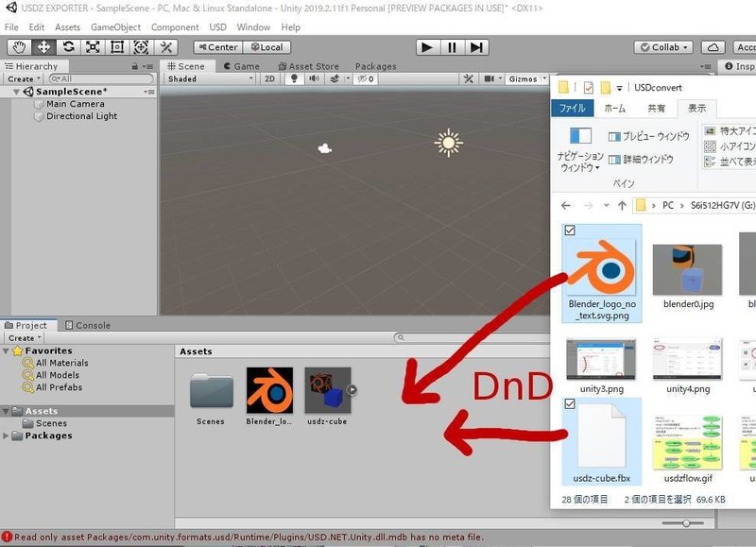Collapse the Favorites group

[x=6, y=350]
